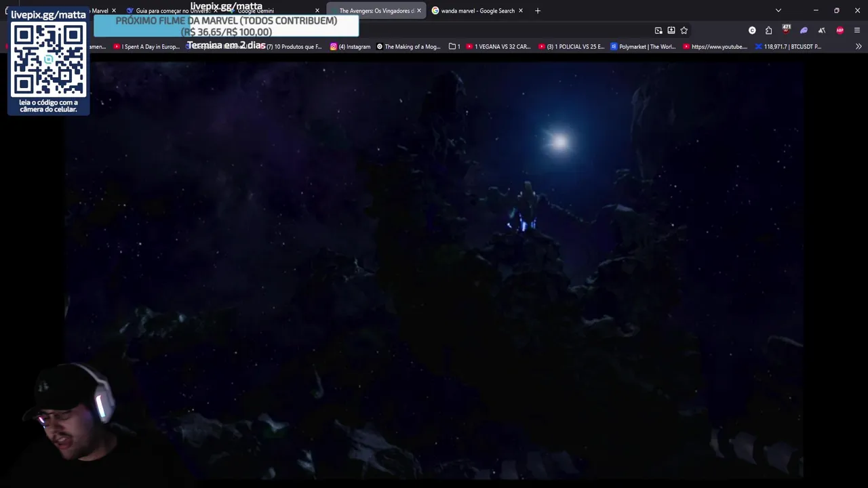Open the extensions puzzle icon
This screenshot has height=488, width=868.
click(x=768, y=30)
